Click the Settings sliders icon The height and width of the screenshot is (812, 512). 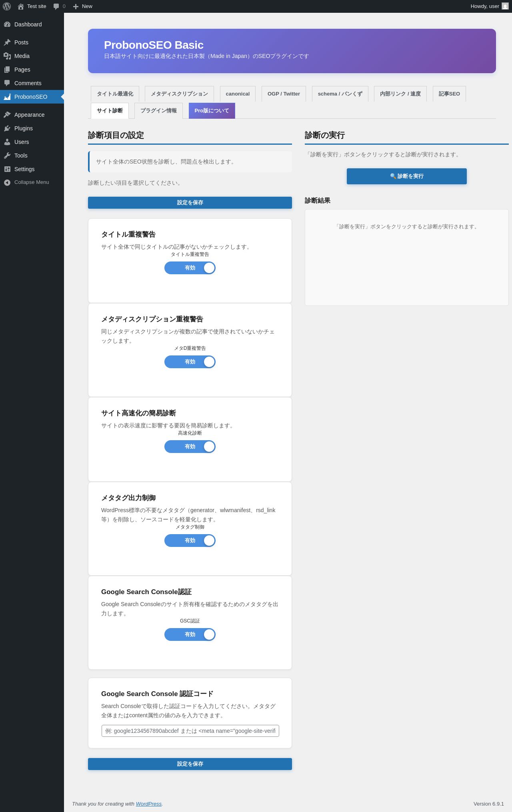tap(7, 169)
